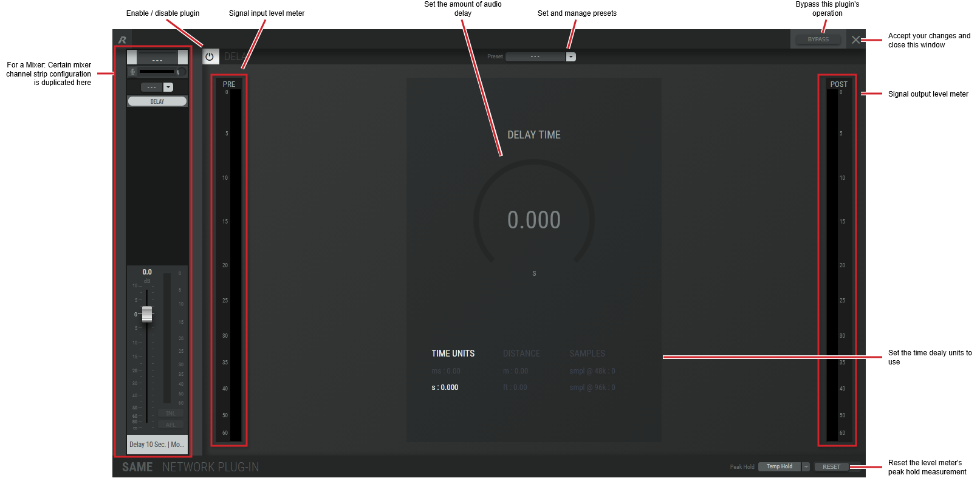Open the Peak Hold dropdown arrow
This screenshot has width=980, height=478.
click(x=806, y=467)
